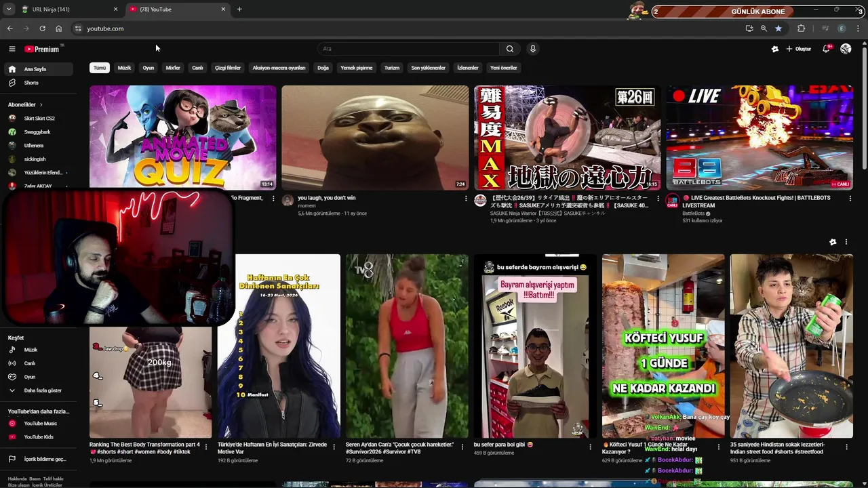The height and width of the screenshot is (488, 868).
Task: Open Animated Movie Quiz thumbnail
Action: [x=182, y=137]
